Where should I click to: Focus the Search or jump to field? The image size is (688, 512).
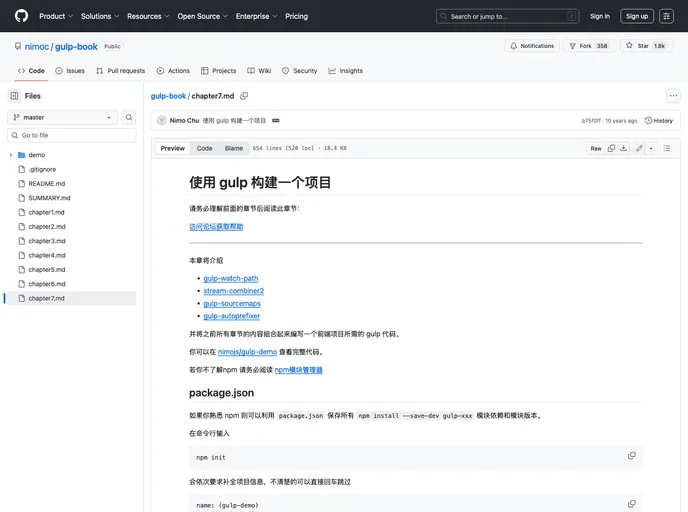click(x=507, y=16)
